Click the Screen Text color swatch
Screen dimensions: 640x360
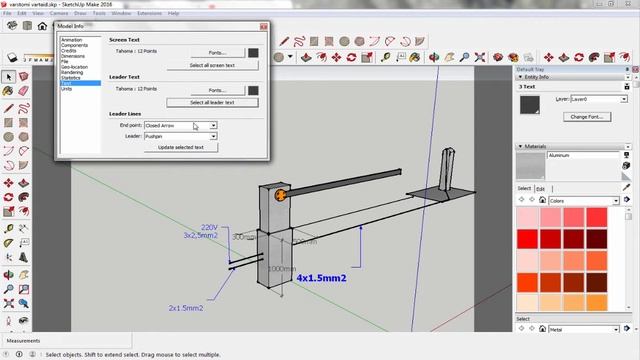[x=253, y=53]
